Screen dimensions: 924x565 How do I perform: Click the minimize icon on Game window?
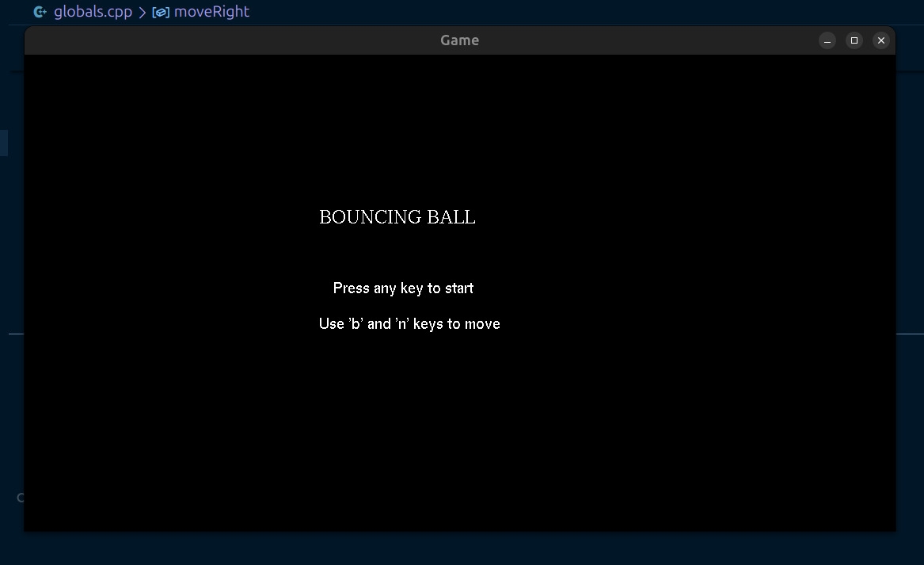[x=827, y=40]
